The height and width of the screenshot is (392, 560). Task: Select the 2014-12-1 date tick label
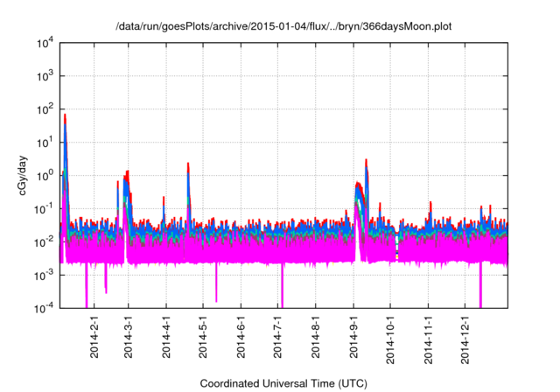465,339
